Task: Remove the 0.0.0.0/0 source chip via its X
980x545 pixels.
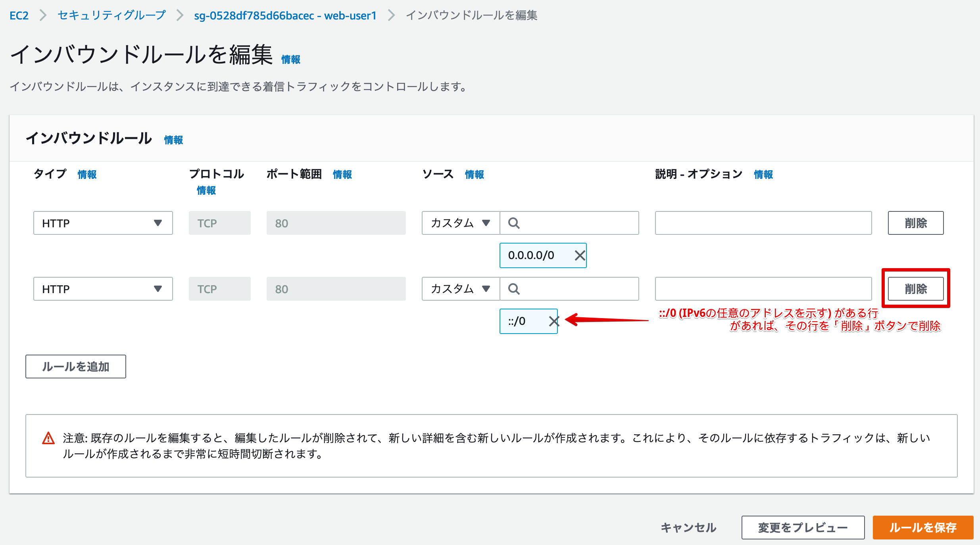Action: pos(580,255)
